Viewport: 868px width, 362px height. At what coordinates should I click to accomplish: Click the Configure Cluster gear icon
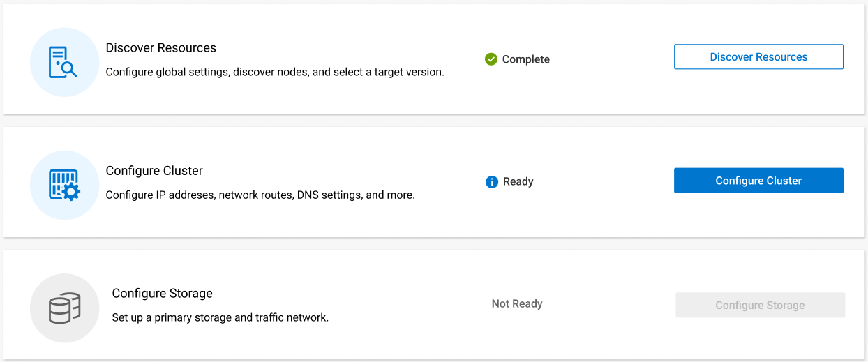[63, 185]
